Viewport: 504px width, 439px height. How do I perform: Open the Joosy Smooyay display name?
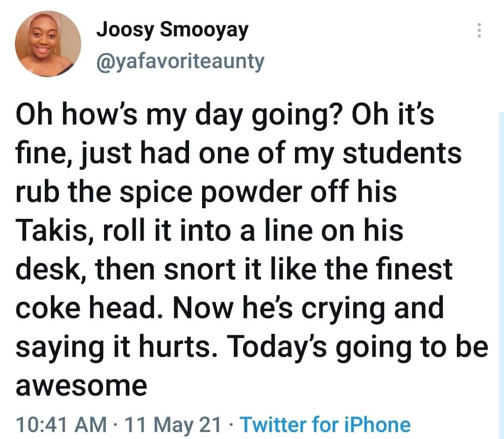pos(172,31)
